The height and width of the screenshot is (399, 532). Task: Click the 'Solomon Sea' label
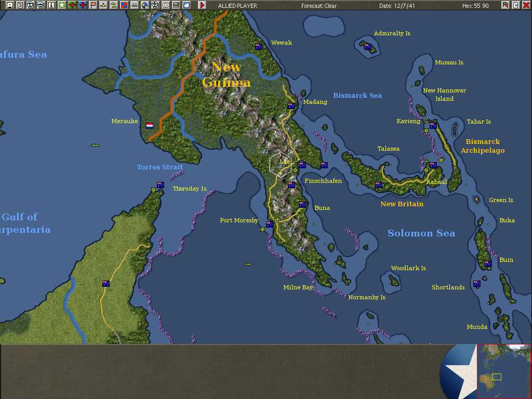coord(421,233)
